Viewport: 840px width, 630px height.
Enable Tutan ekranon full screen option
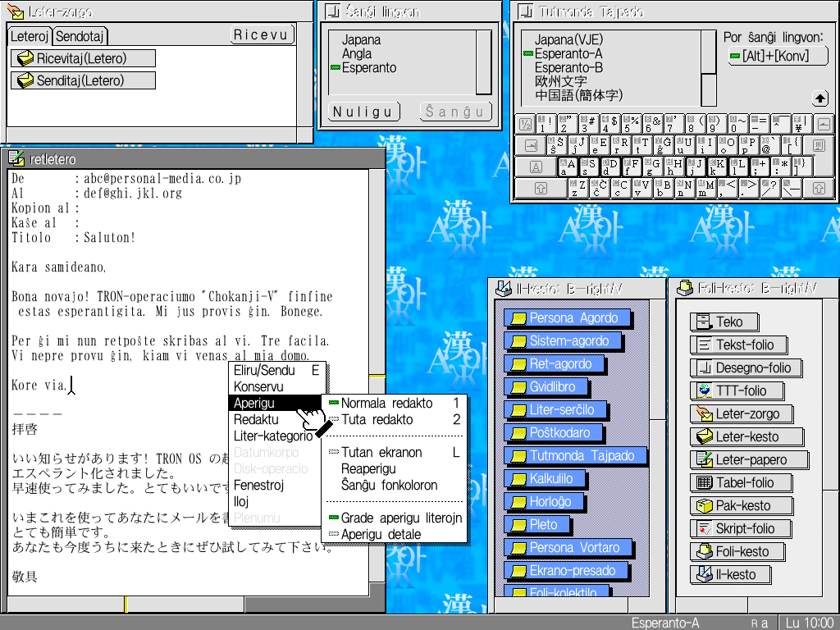coord(381,453)
